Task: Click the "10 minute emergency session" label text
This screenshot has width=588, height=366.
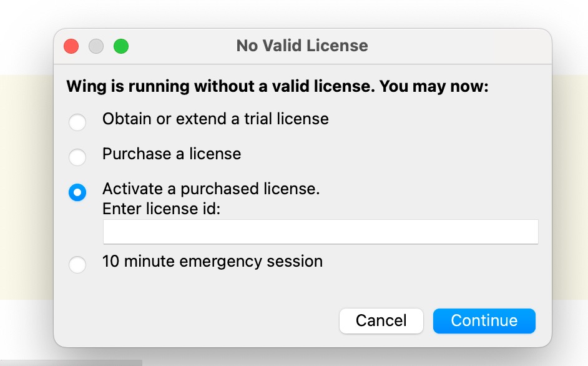Action: click(212, 261)
